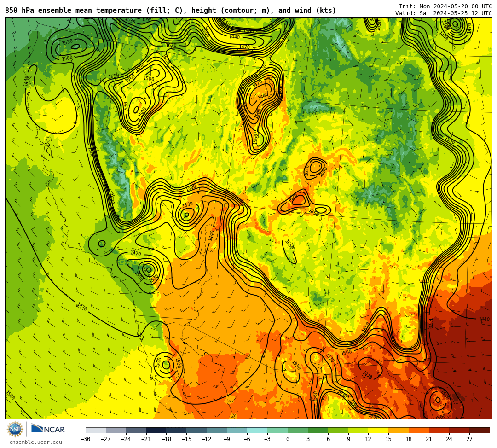The image size is (497, 448).
Task: Pick the colorbar swatch between -21 and -18
Action: [x=156, y=430]
